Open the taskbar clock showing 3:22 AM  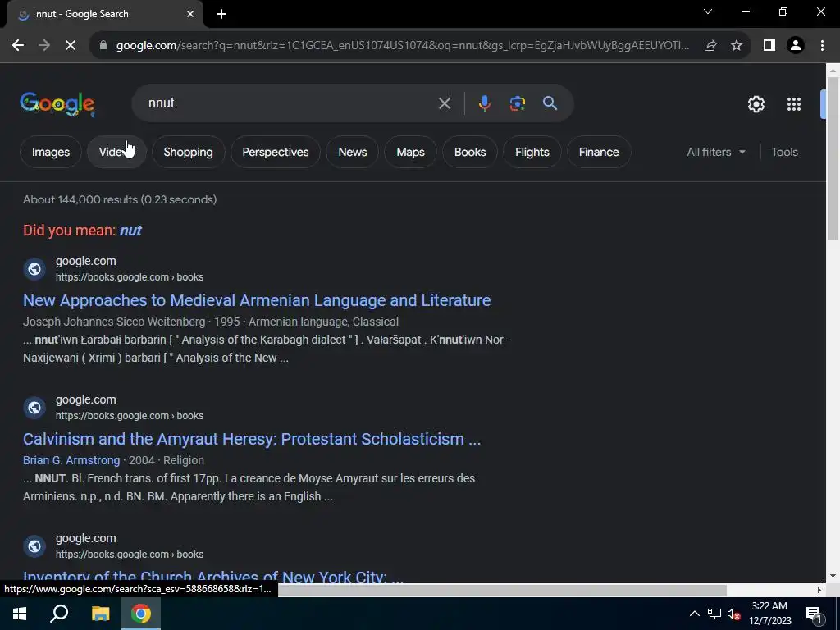pos(769,614)
